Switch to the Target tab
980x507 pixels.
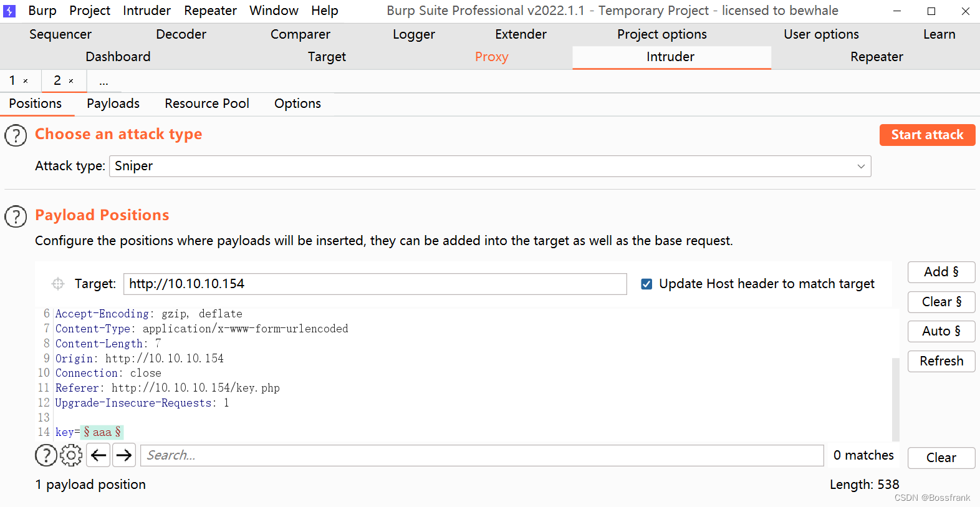click(x=327, y=57)
